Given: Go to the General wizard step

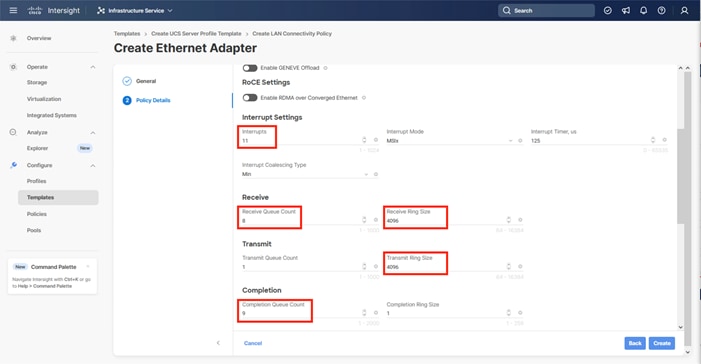Looking at the screenshot, I should (146, 81).
